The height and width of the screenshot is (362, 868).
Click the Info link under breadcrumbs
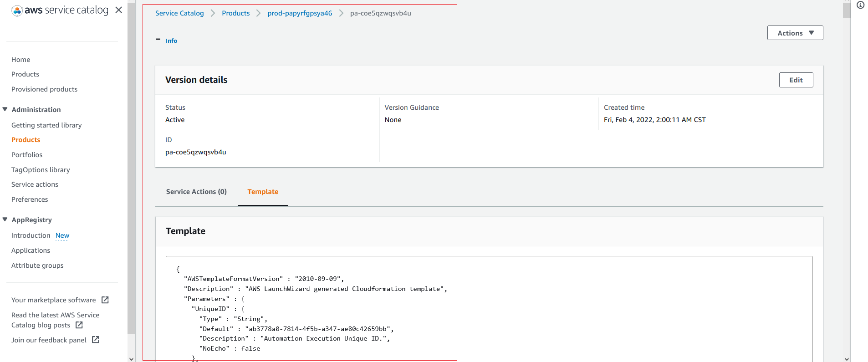pyautogui.click(x=171, y=41)
